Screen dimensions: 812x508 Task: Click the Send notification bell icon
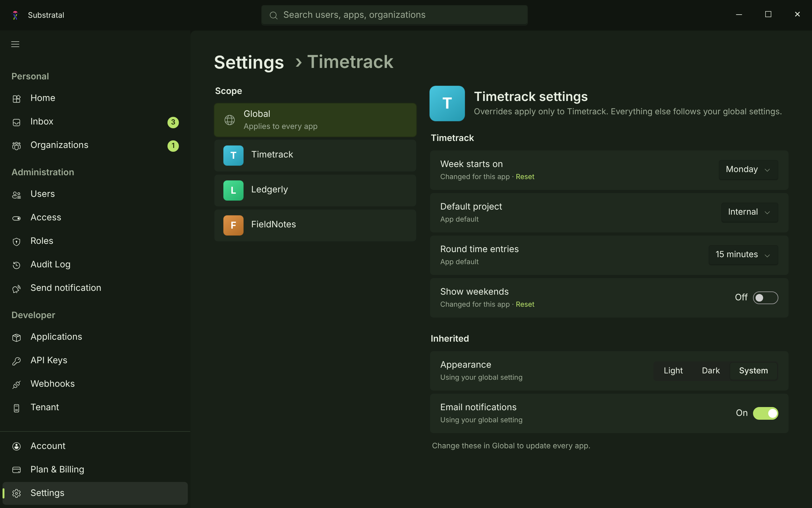pyautogui.click(x=16, y=289)
